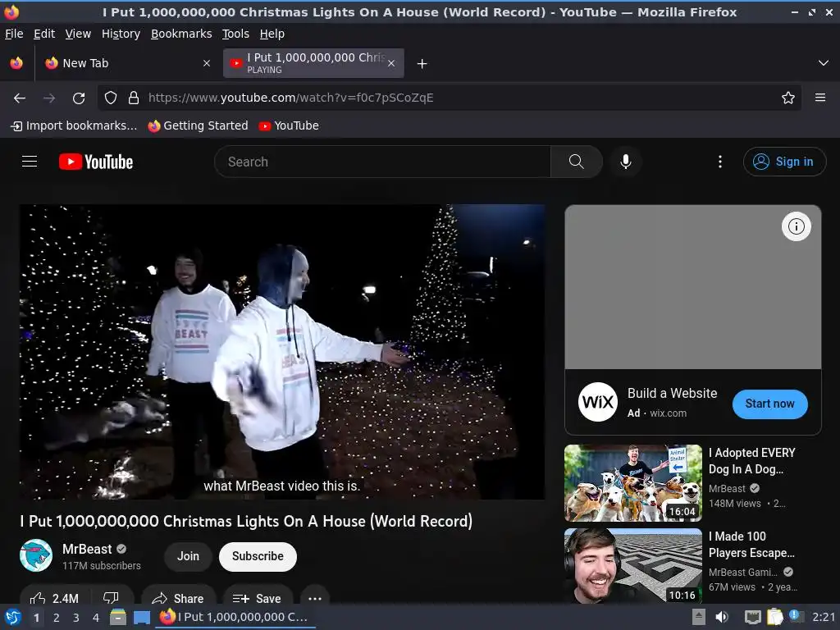Share the video
Image resolution: width=840 pixels, height=630 pixels.
point(178,598)
